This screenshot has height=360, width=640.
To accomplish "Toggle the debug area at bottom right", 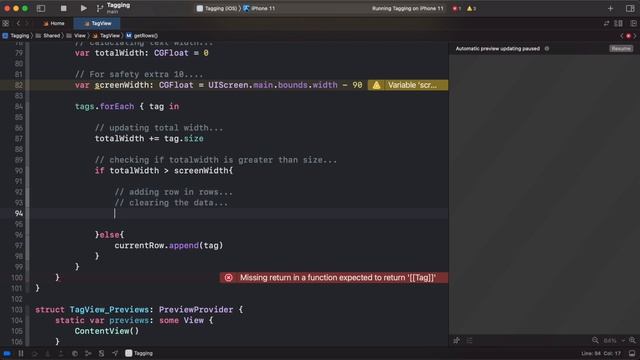I will tap(632, 353).
